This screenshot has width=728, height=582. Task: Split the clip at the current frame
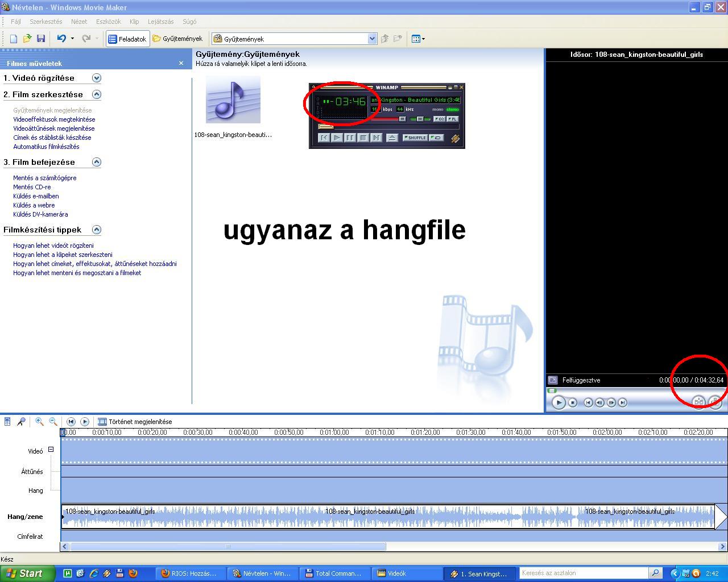coord(698,402)
